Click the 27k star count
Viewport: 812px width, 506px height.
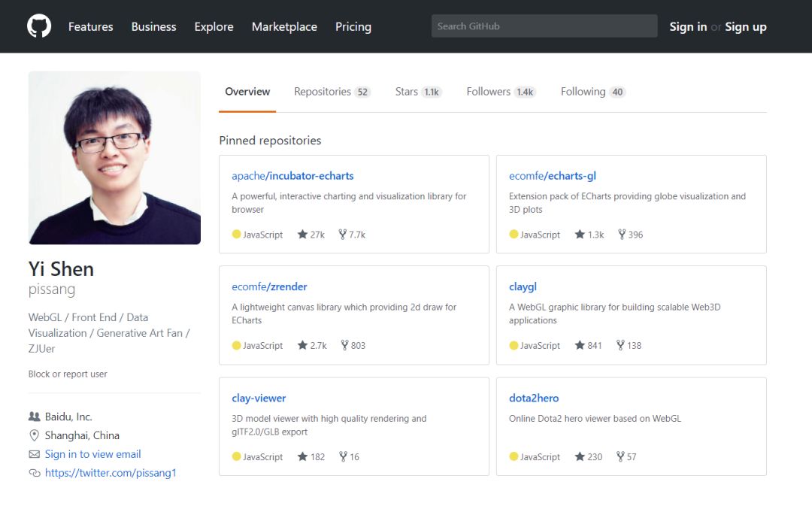pyautogui.click(x=317, y=235)
